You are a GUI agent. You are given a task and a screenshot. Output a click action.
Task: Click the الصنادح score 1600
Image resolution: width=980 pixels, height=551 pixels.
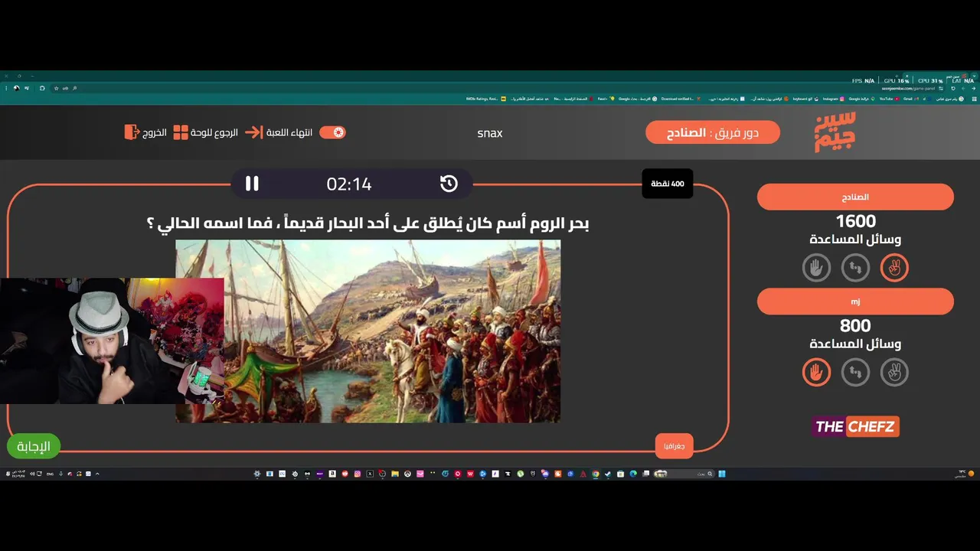855,221
